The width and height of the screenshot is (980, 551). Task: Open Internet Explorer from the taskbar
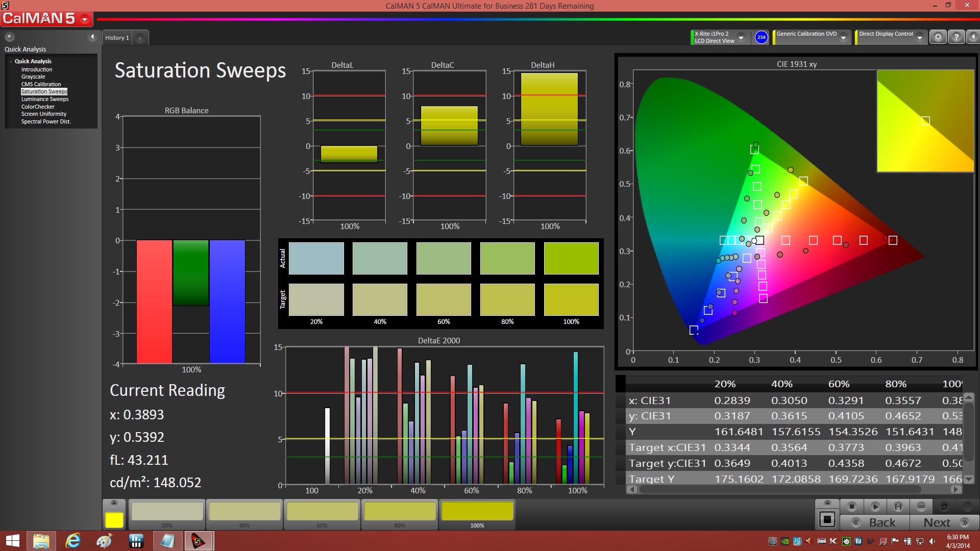click(73, 541)
